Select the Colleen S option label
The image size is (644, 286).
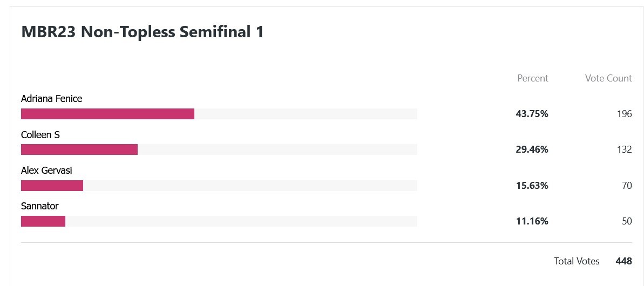[x=40, y=135]
